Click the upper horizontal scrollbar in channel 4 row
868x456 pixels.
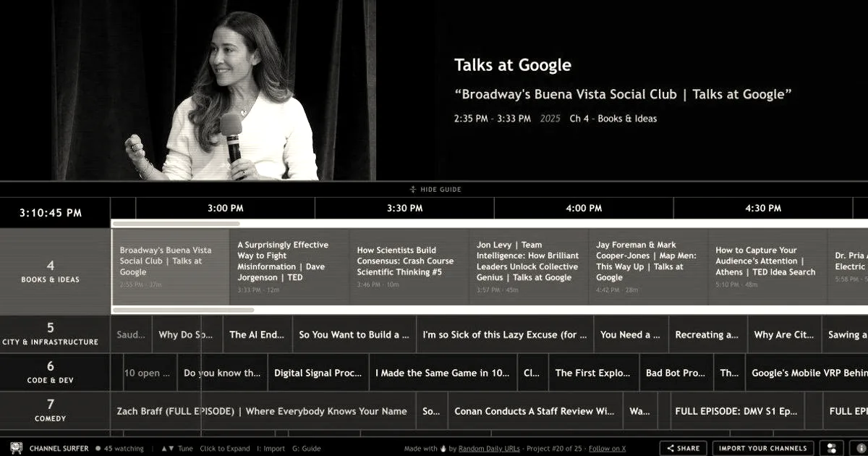pos(176,224)
